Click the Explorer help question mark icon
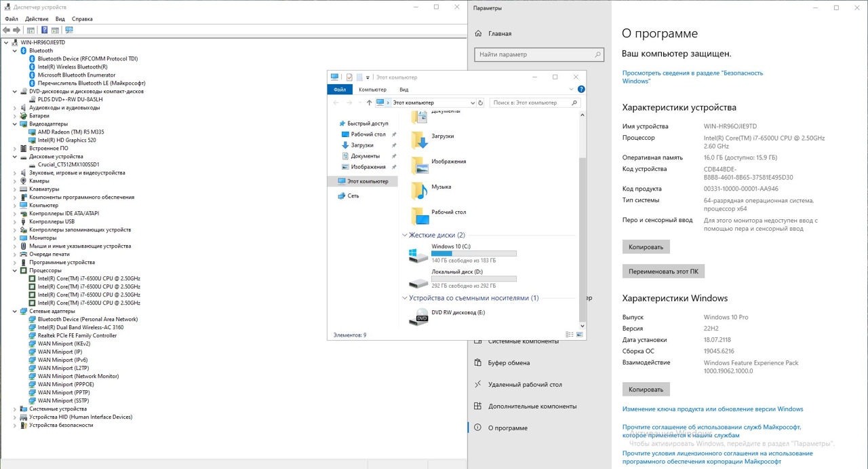Screen dimensions: 868x469 tap(581, 89)
